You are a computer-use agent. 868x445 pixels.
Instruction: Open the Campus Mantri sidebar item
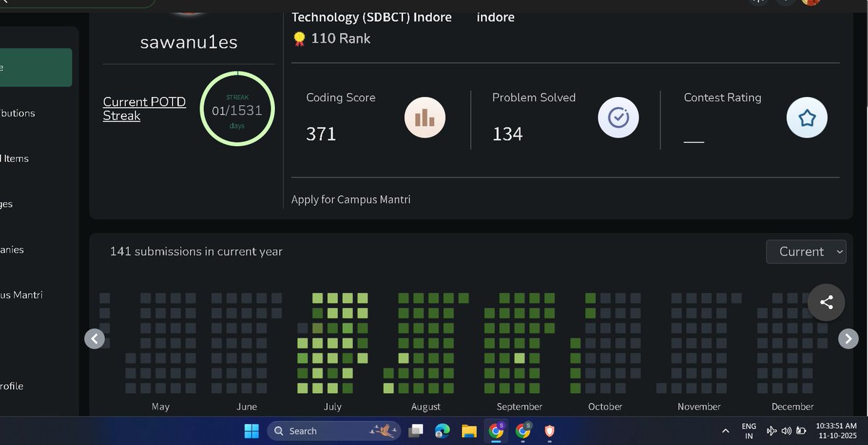pos(21,294)
